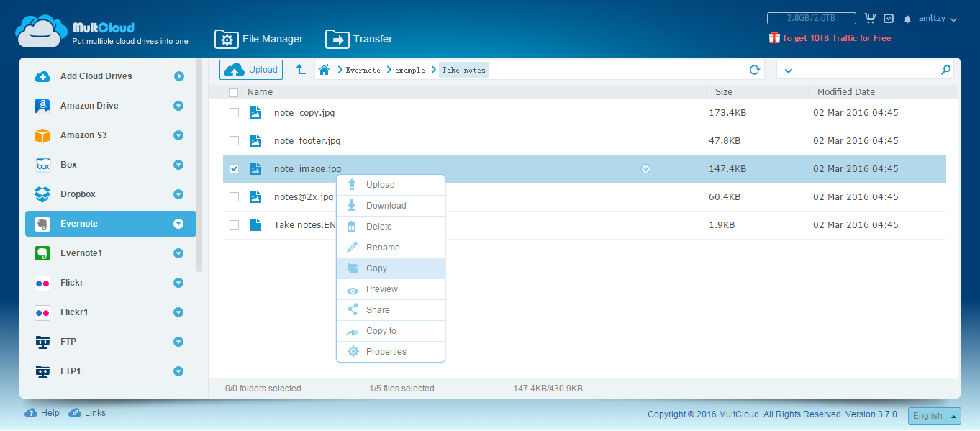
Task: Click image icon of note_copy.jpg
Action: coord(255,112)
